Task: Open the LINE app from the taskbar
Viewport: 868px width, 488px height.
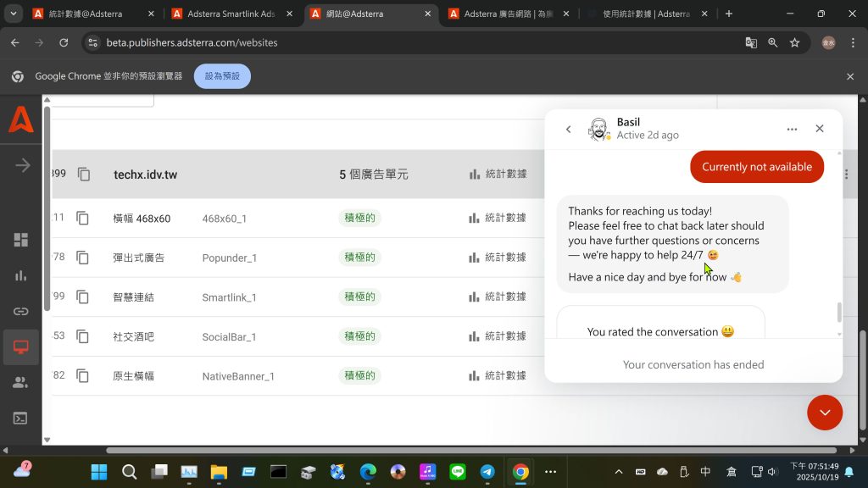Action: [458, 472]
